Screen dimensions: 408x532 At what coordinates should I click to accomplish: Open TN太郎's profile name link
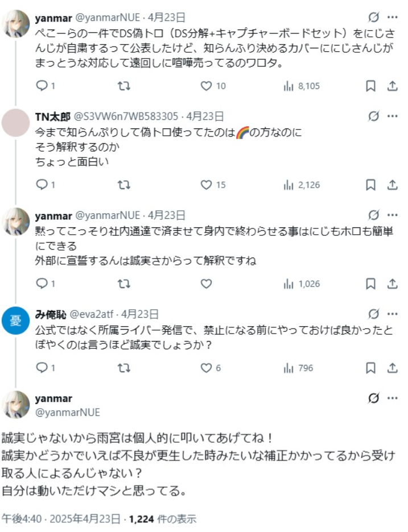coord(52,117)
